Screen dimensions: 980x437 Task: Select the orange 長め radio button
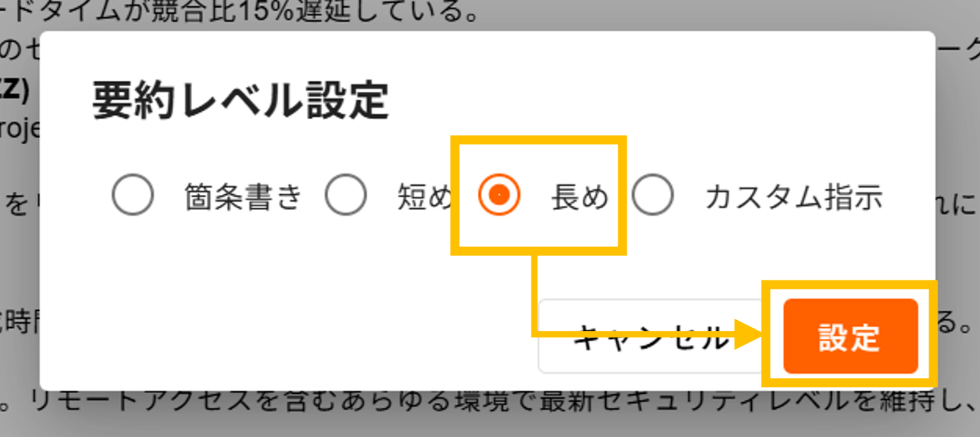point(499,196)
